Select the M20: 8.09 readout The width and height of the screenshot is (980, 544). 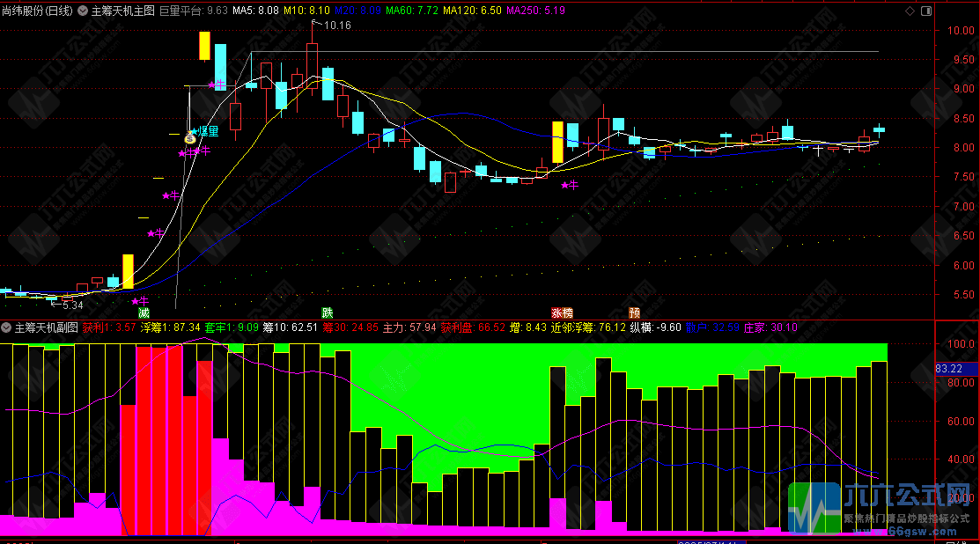point(357,11)
